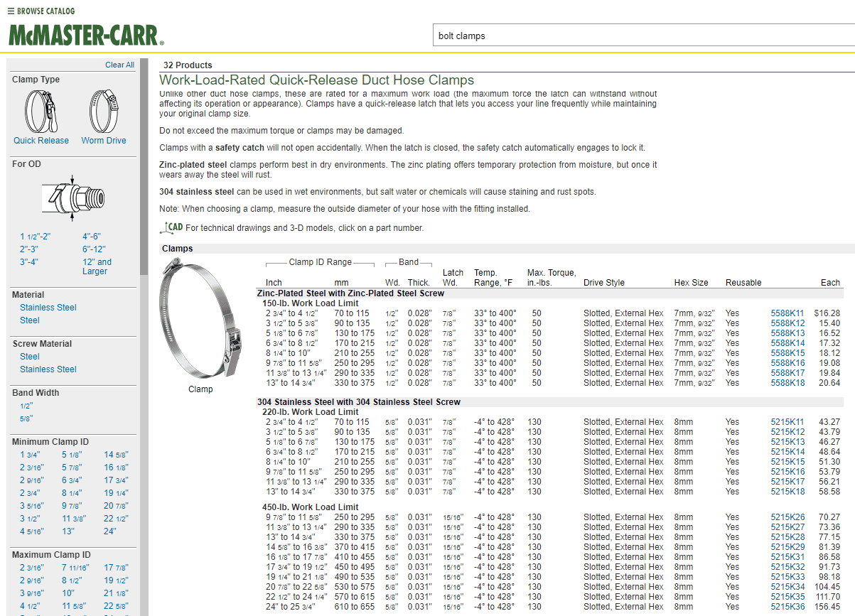Open part number 5215K31

[x=787, y=557]
